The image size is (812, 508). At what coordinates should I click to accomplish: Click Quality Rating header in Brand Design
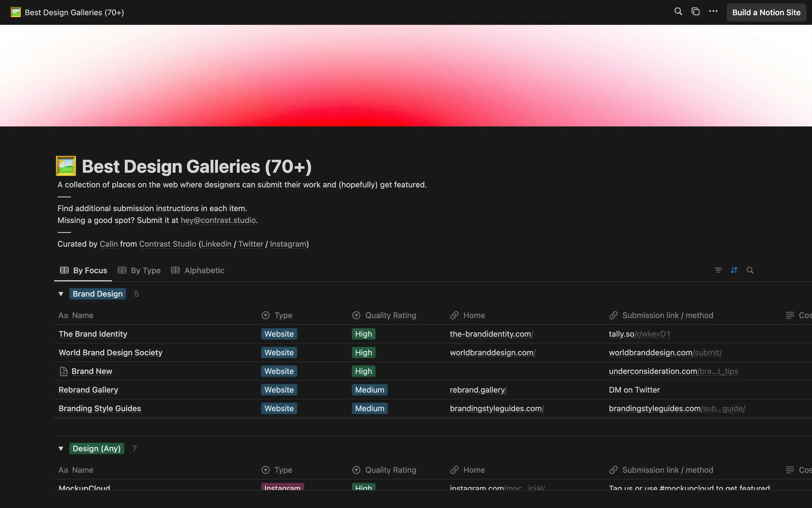point(384,315)
